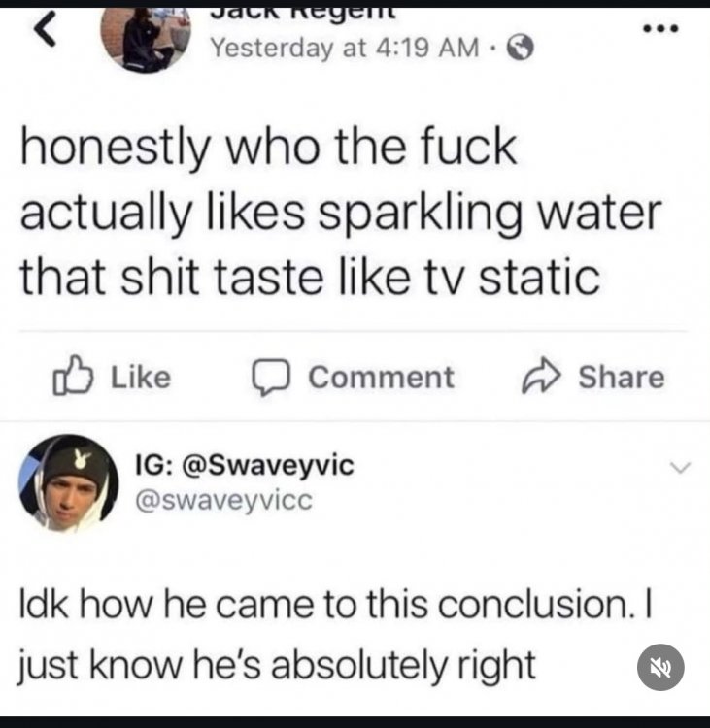Click the Yesterday at 4:19 AM timestamp
The image size is (710, 728).
click(x=344, y=48)
